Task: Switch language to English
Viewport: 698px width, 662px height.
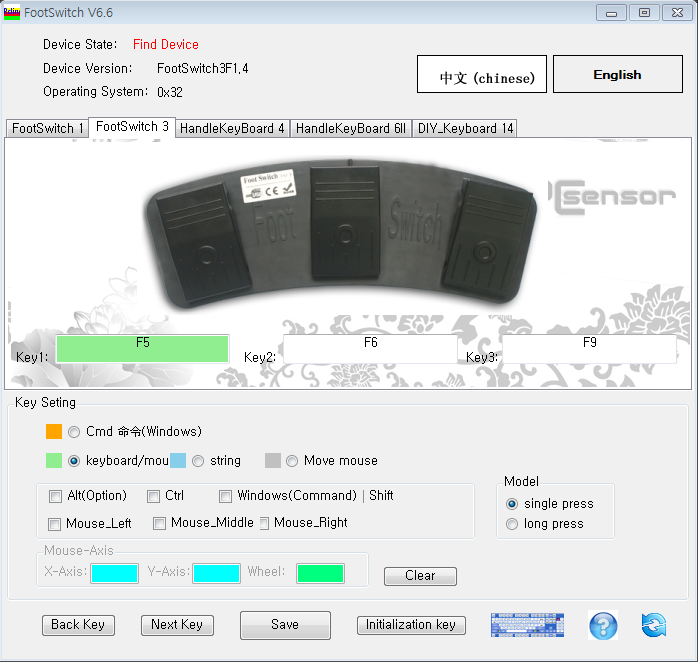Action: tap(618, 74)
